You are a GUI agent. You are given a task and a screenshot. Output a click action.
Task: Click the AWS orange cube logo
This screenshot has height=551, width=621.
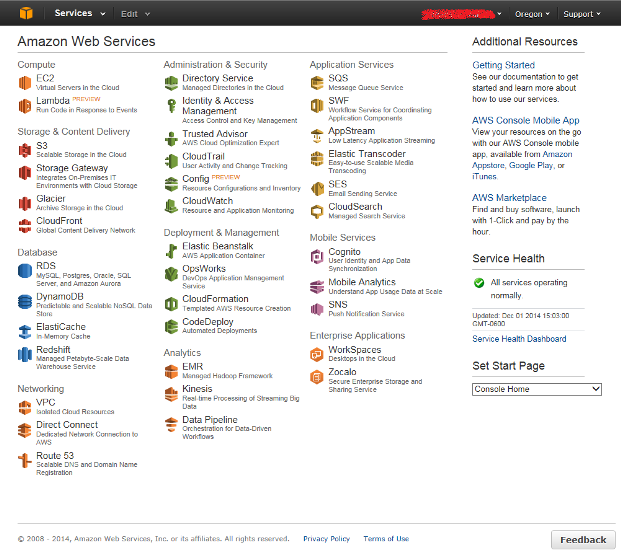[x=26, y=13]
